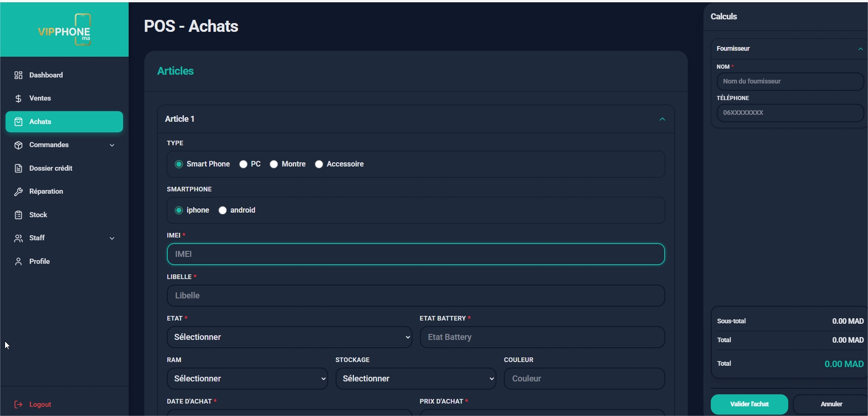Click the Nom du fournisseur input field
The height and width of the screenshot is (416, 868).
pyautogui.click(x=790, y=82)
